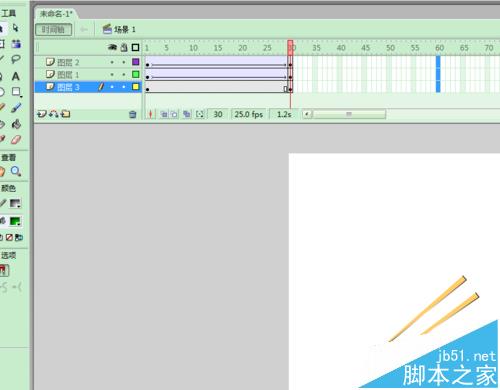This screenshot has width=500, height=390.
Task: Click the Delete Layer trash icon
Action: (x=133, y=115)
